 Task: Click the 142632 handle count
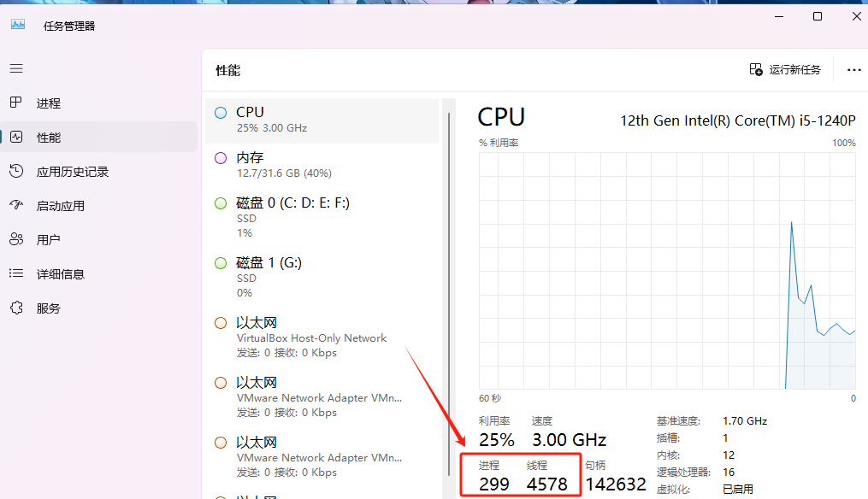(x=616, y=484)
